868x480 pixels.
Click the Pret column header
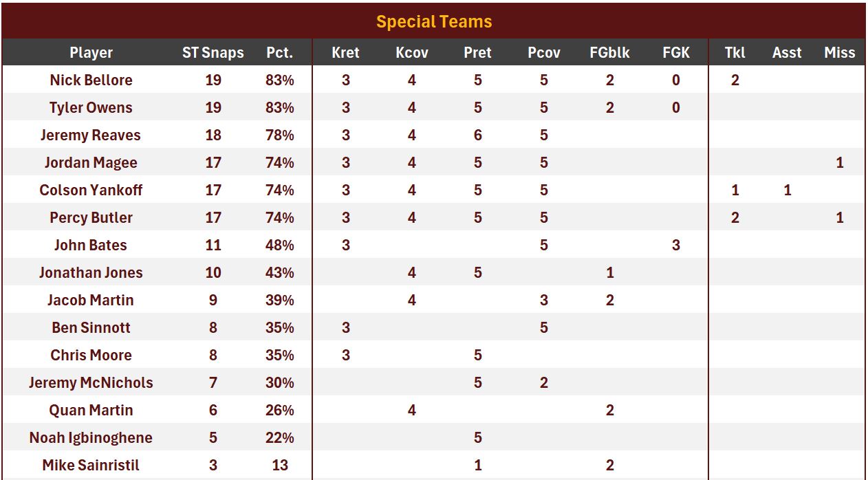pyautogui.click(x=477, y=52)
